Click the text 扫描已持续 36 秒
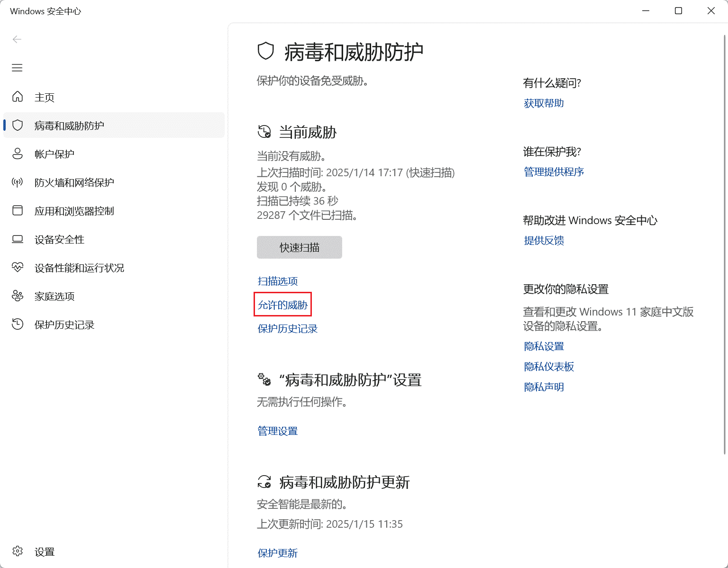The image size is (728, 568). click(298, 201)
